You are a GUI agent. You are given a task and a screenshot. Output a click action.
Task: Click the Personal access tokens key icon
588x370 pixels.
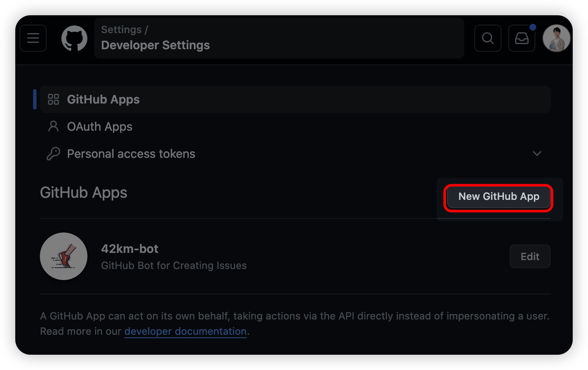click(x=53, y=154)
